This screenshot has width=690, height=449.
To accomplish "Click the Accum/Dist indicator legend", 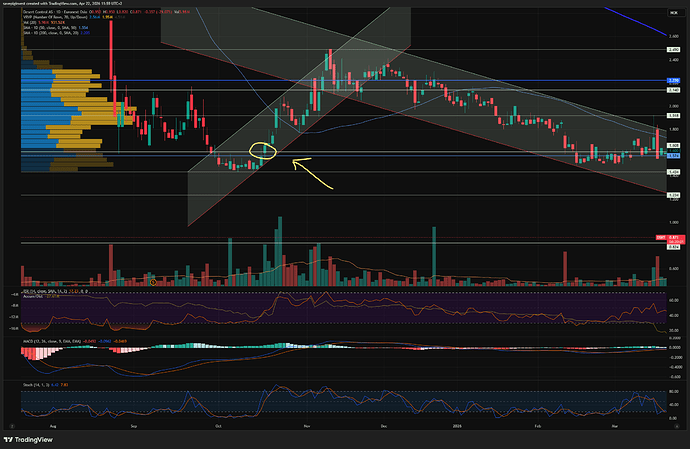I will pyautogui.click(x=34, y=296).
